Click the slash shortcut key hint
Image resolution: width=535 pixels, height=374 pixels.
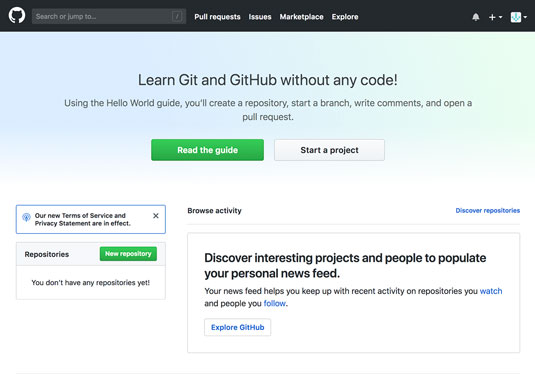pos(177,16)
